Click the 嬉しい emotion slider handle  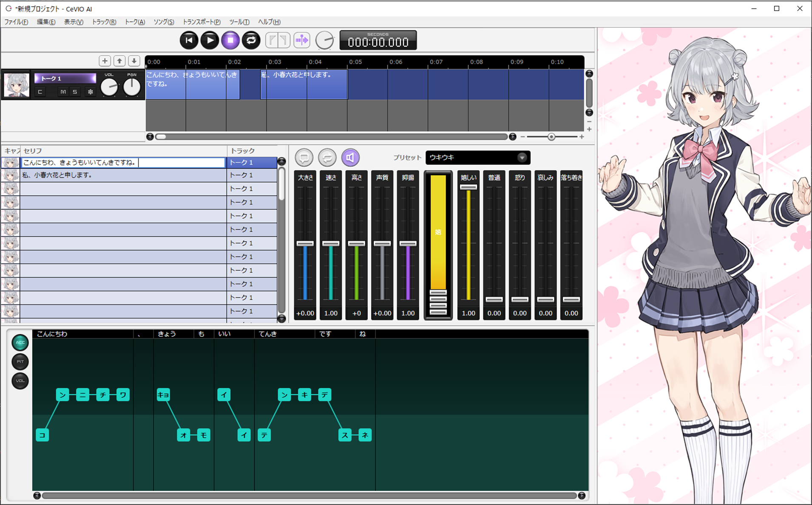(468, 187)
